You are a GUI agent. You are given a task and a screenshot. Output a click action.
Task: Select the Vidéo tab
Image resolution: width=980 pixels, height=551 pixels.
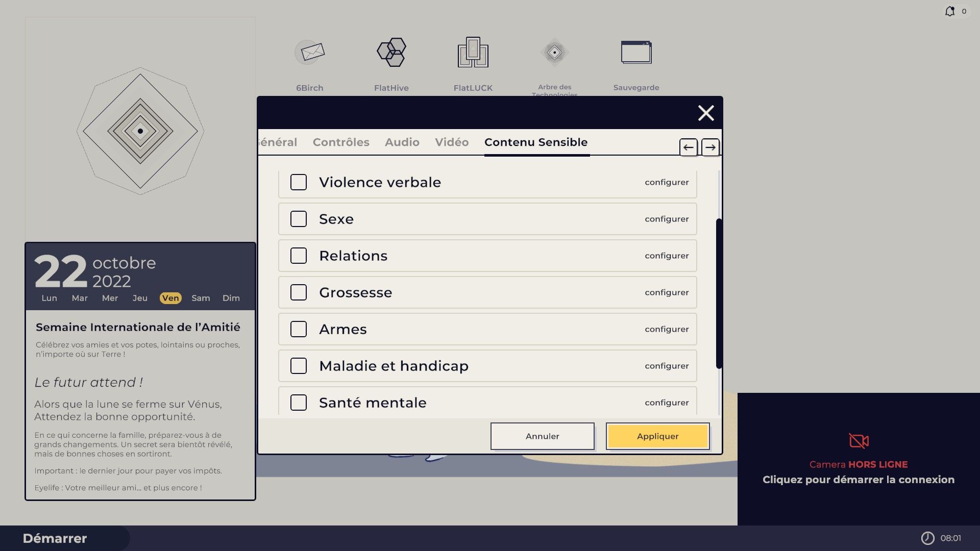452,142
